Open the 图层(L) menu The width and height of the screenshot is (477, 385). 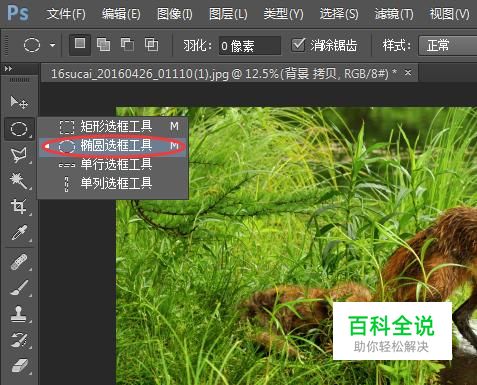[x=228, y=14]
